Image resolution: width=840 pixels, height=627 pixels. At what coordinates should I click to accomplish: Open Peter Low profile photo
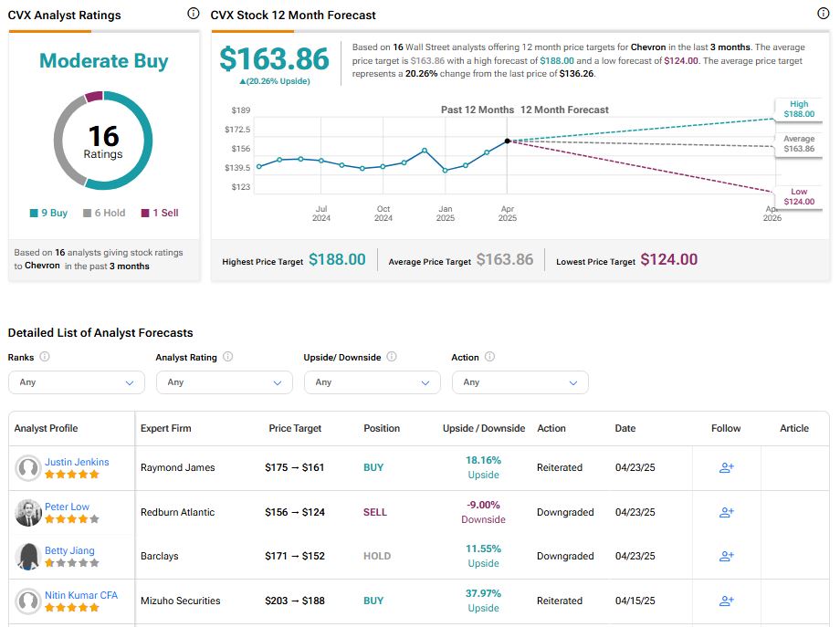28,512
